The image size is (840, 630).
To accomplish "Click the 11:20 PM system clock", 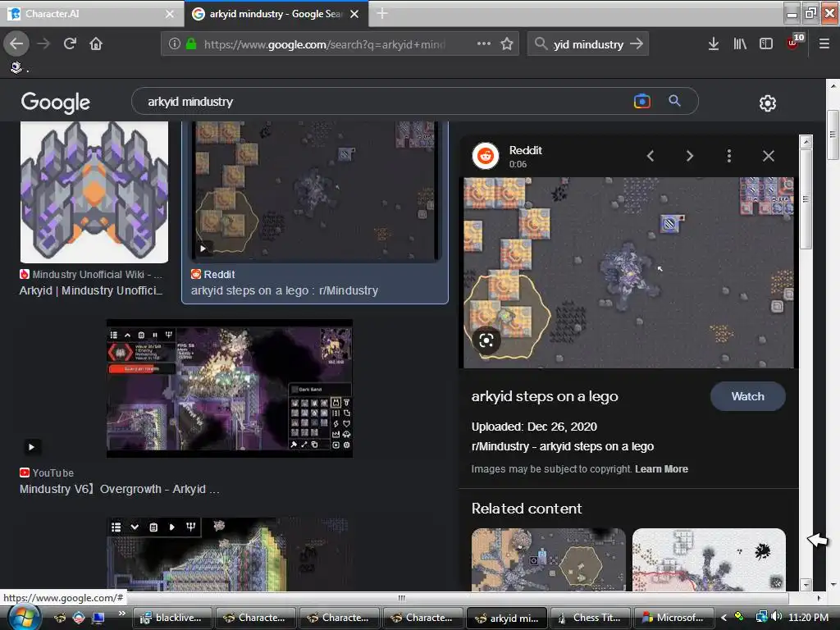I will pos(808,618).
